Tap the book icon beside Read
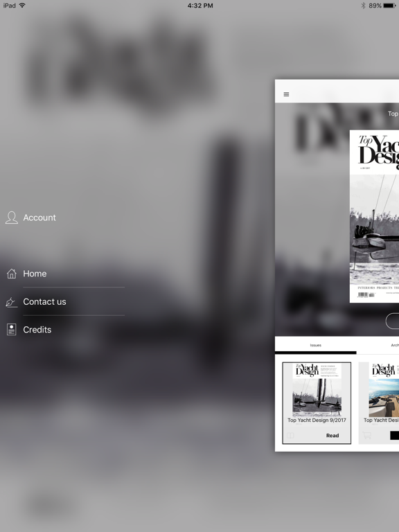The height and width of the screenshot is (532, 399). coord(290,435)
